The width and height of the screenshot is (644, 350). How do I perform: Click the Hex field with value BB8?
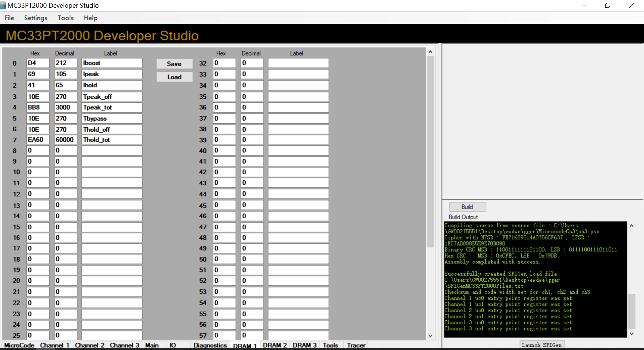[38, 107]
